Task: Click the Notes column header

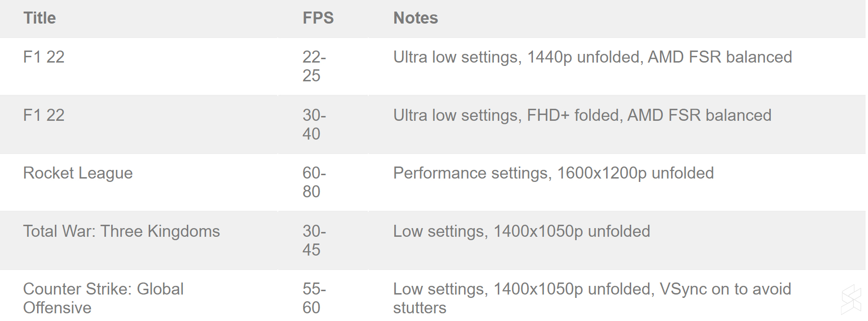Action: [415, 18]
